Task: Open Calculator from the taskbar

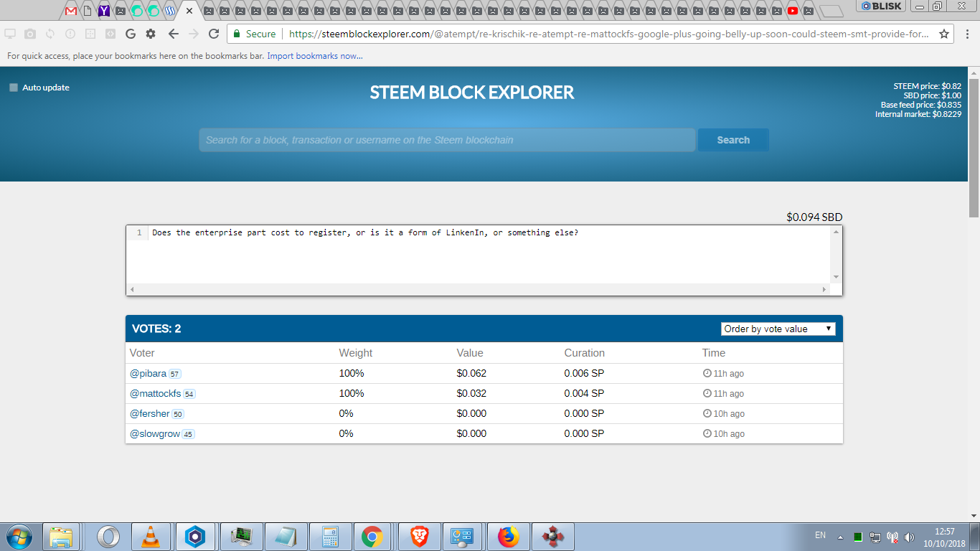Action: (330, 537)
